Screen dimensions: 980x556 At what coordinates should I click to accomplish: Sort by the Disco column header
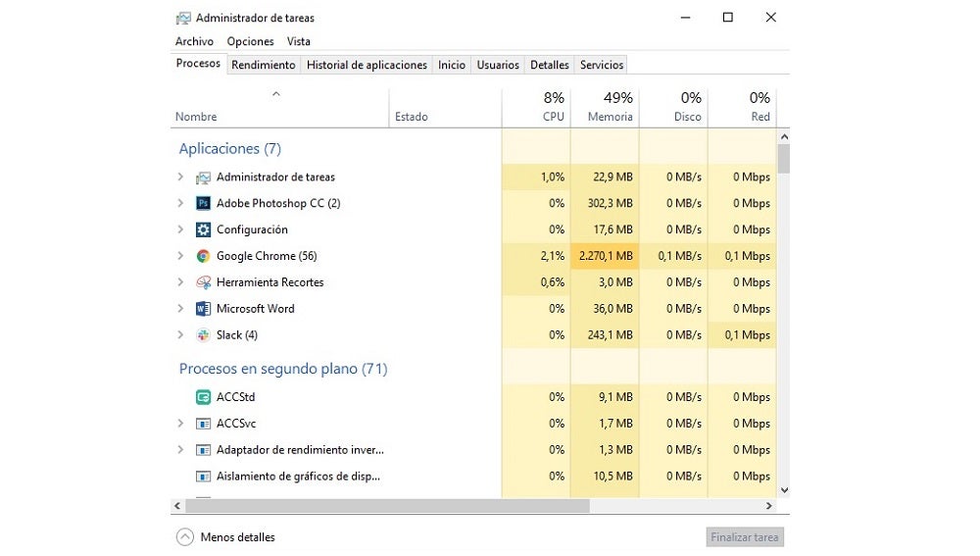(674, 108)
